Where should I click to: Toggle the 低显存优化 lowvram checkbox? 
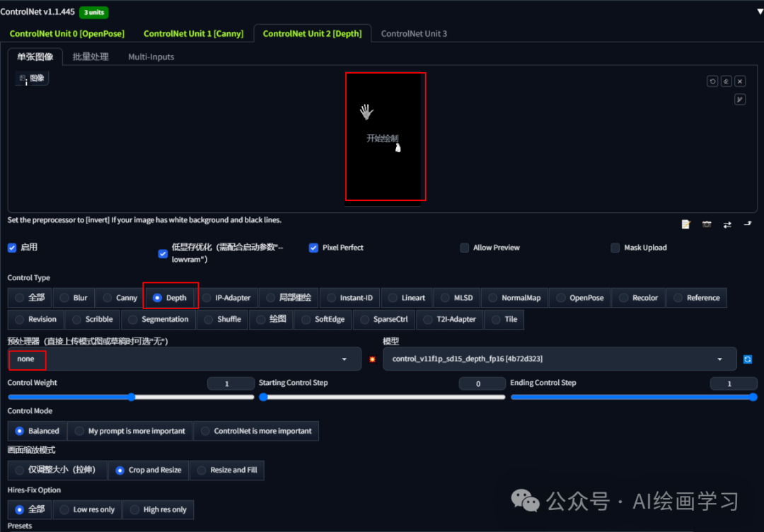pos(163,254)
